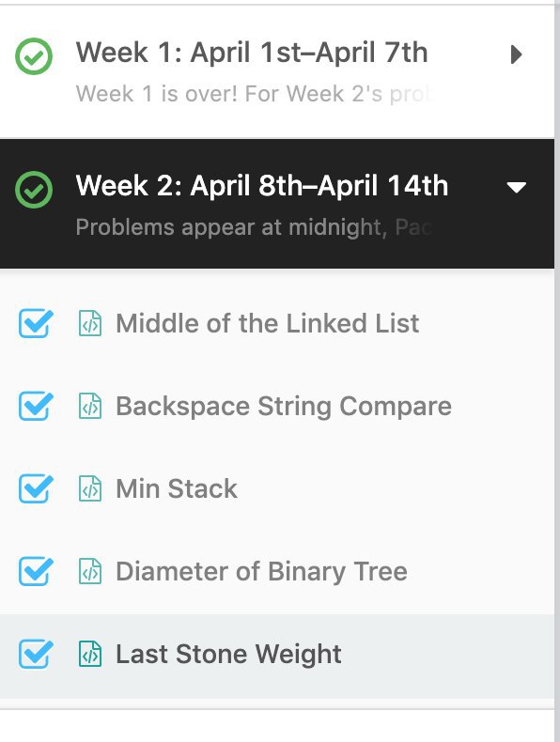Collapse Week 2 section with down arrow
This screenshot has width=560, height=742.
tap(517, 188)
